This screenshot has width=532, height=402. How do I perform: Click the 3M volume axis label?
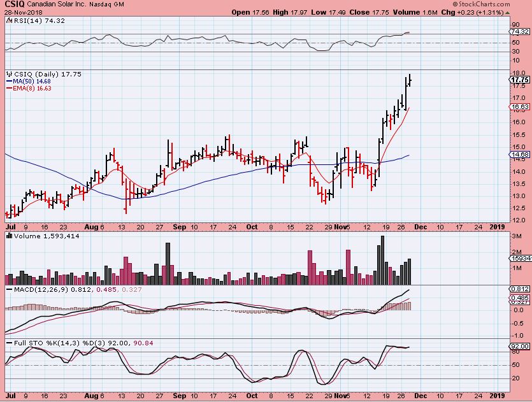tap(517, 236)
